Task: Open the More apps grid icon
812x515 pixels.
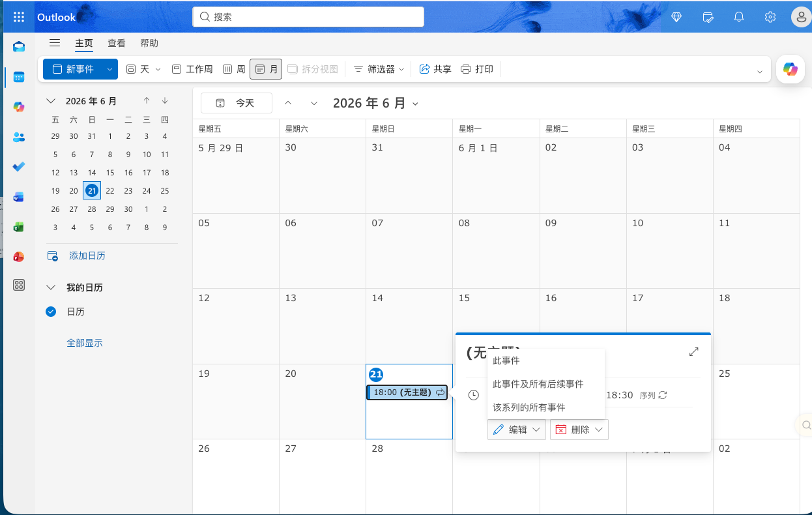Action: [x=19, y=285]
